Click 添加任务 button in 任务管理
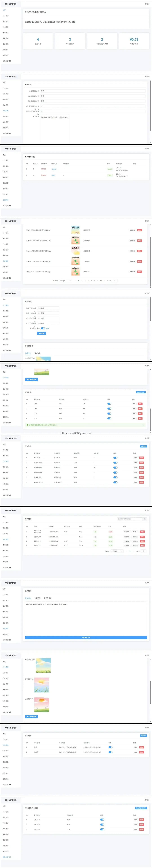152x868 pixels. point(143,446)
